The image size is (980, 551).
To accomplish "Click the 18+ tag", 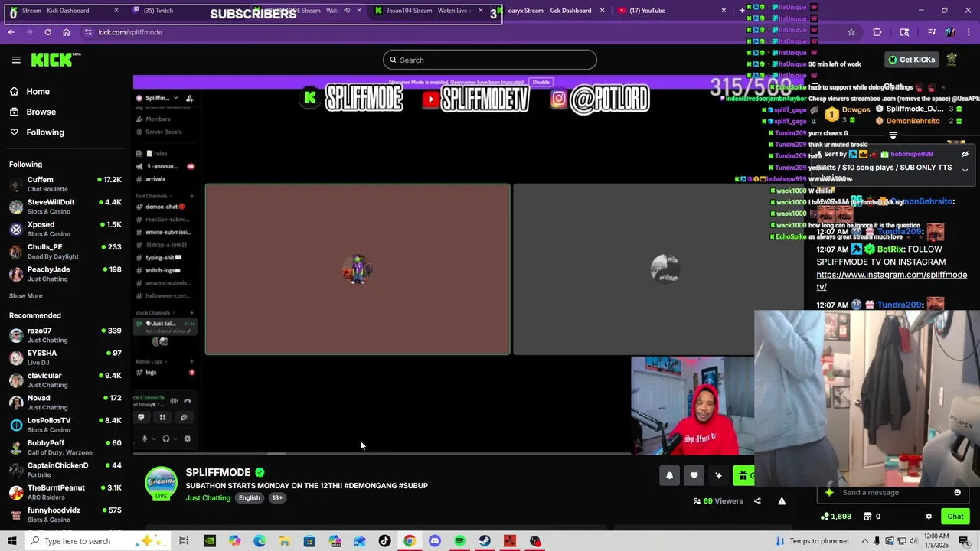I will (277, 498).
